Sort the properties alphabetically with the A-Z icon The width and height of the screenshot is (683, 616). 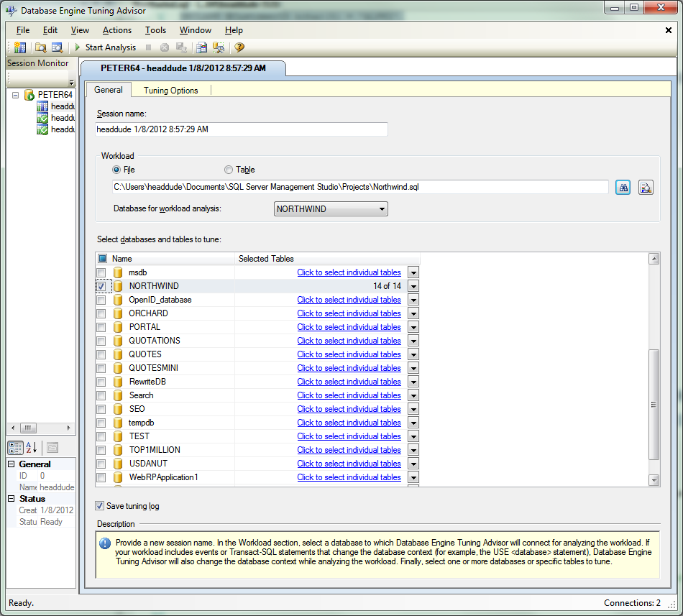32,448
